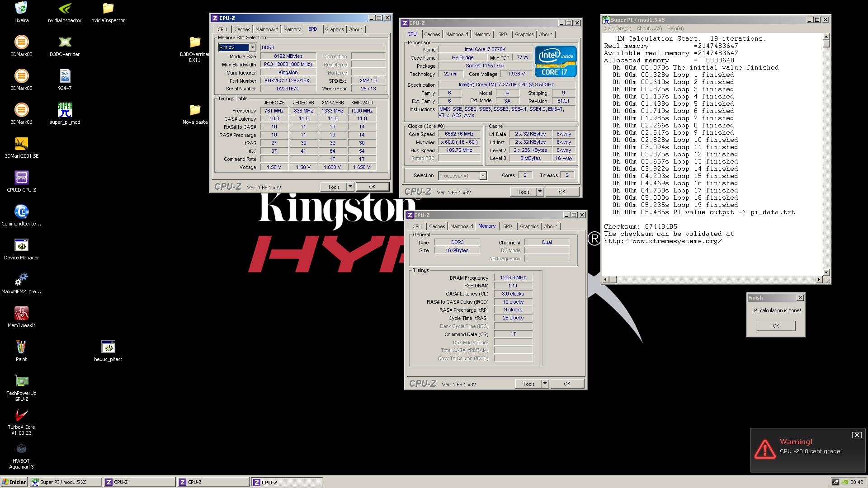Switch to Caches tab in SPD window

242,29
